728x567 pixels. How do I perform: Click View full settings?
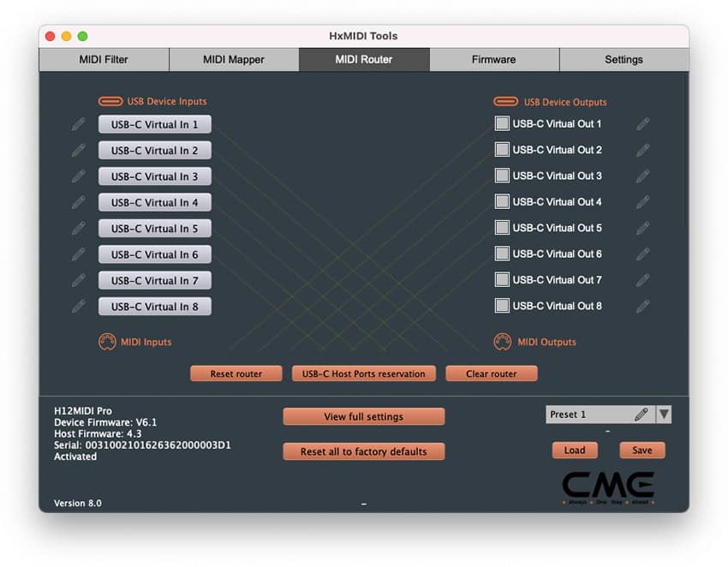(x=363, y=416)
